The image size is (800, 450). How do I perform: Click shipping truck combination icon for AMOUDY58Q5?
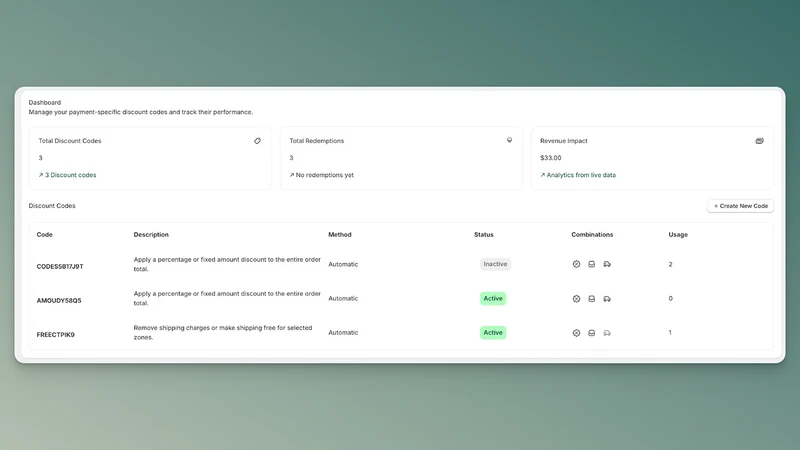(607, 299)
